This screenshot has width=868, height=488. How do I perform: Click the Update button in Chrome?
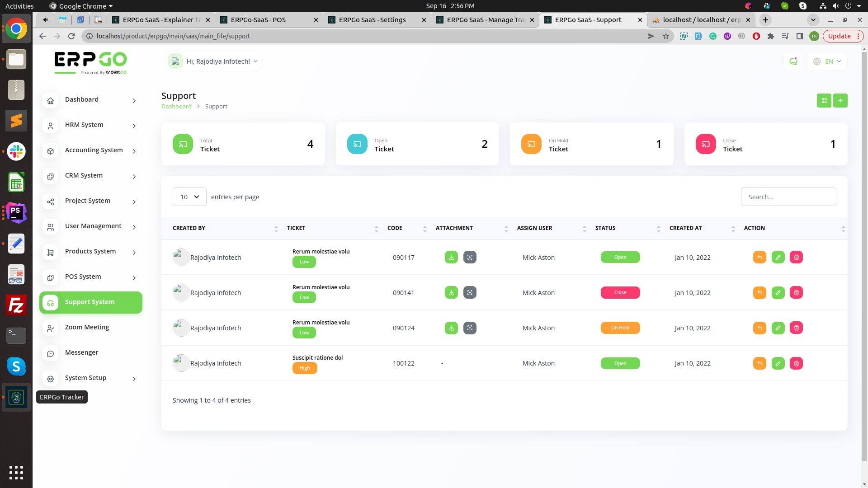point(839,36)
